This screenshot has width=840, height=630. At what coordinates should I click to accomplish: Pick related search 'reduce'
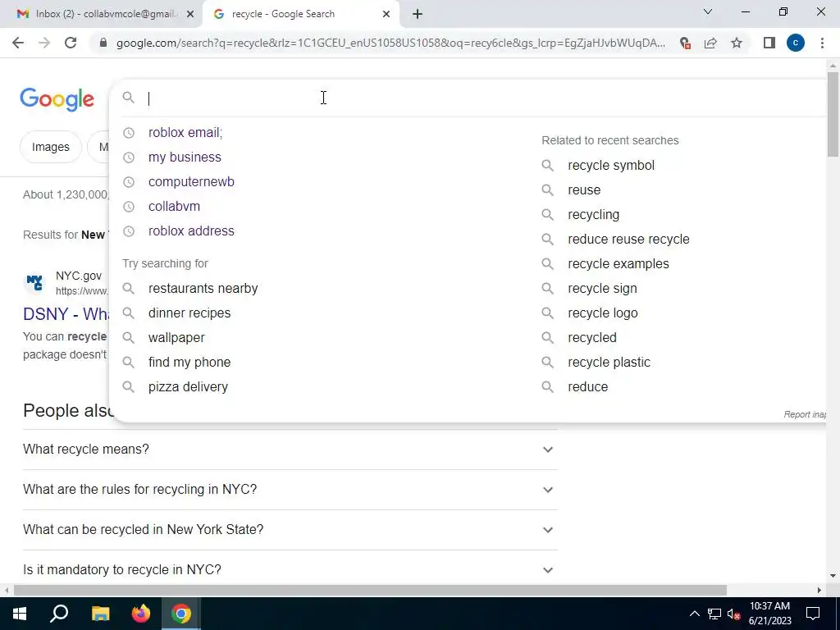(587, 387)
